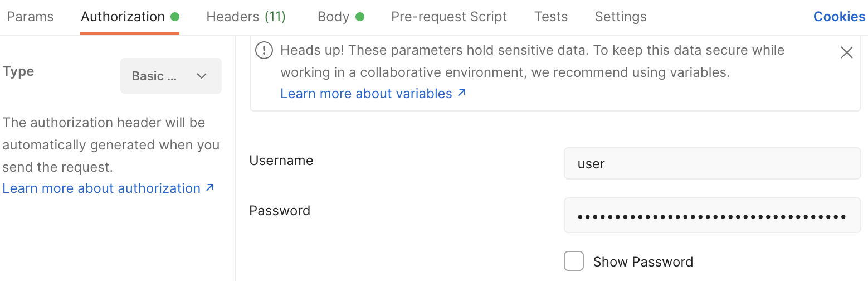Click the green dot on the Authorization tab
This screenshot has width=868, height=281.
coord(175,17)
